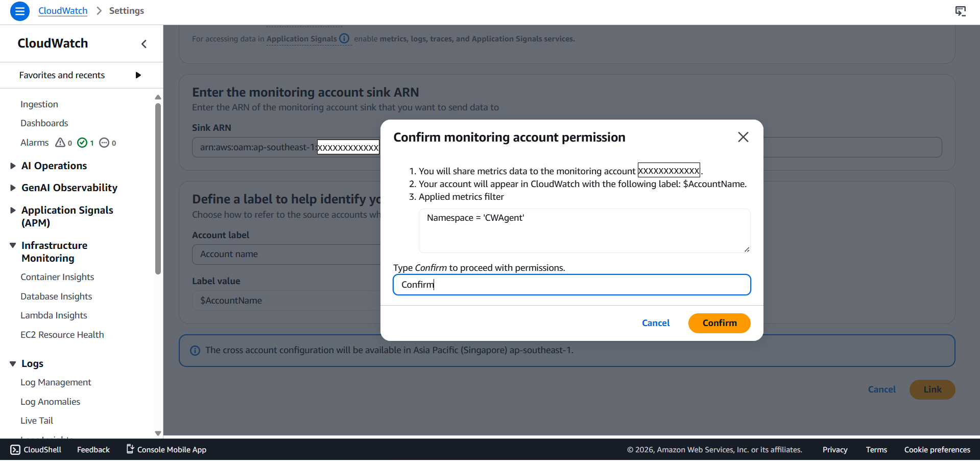
Task: Click the Link button
Action: tap(933, 389)
